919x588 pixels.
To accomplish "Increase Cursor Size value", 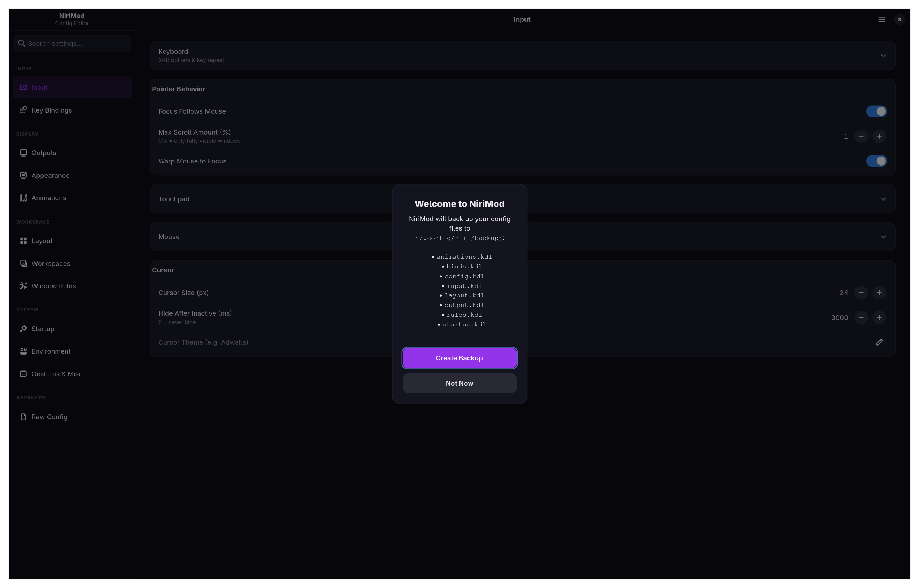I will pyautogui.click(x=879, y=293).
